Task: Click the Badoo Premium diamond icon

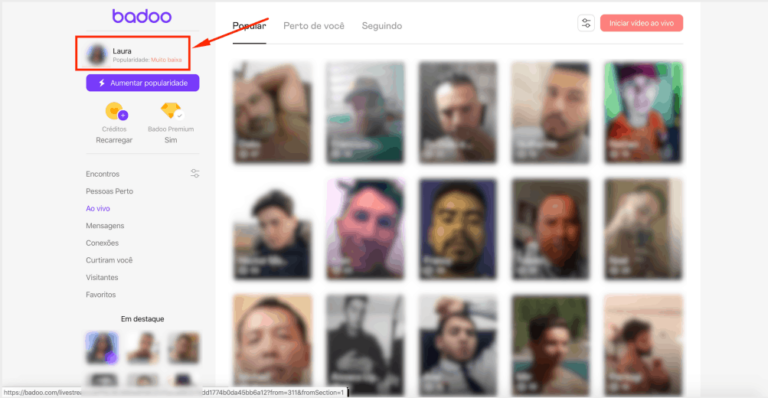Action: (171, 111)
